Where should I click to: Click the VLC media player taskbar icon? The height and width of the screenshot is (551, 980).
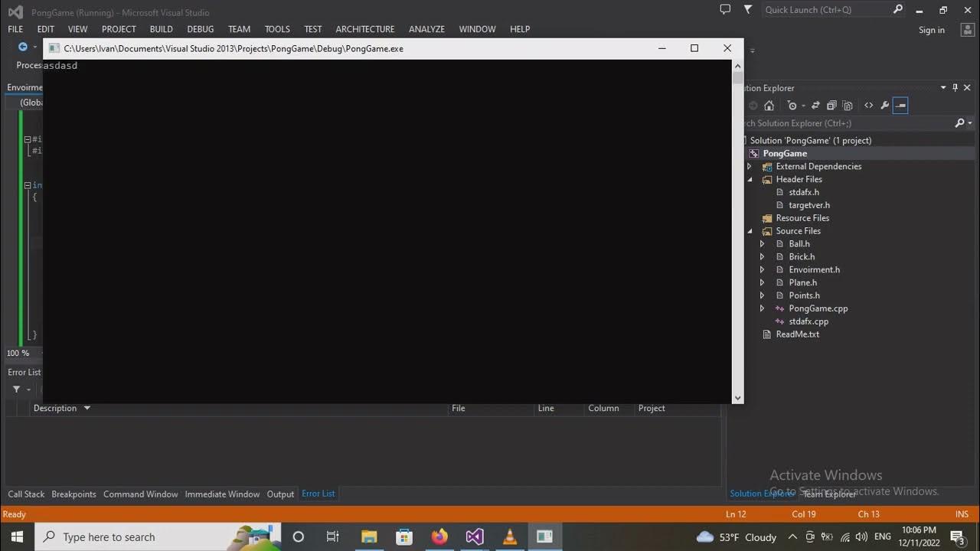click(x=509, y=536)
